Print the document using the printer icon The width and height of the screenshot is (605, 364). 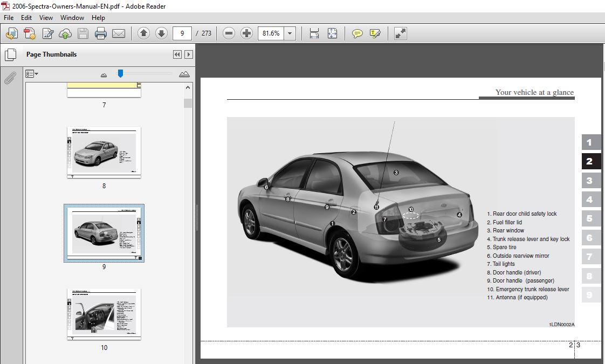tap(101, 33)
